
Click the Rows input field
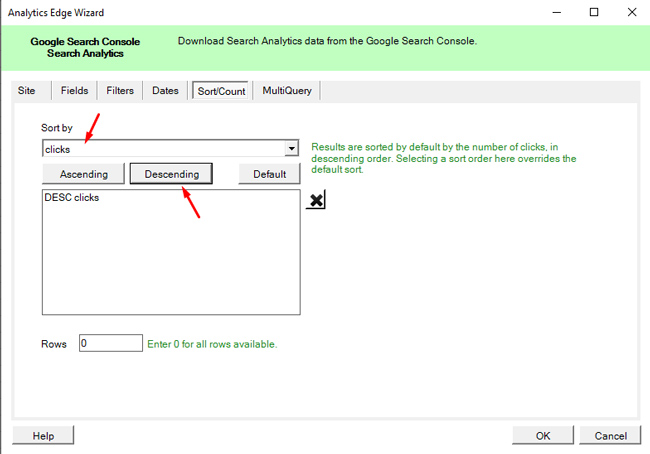[110, 344]
